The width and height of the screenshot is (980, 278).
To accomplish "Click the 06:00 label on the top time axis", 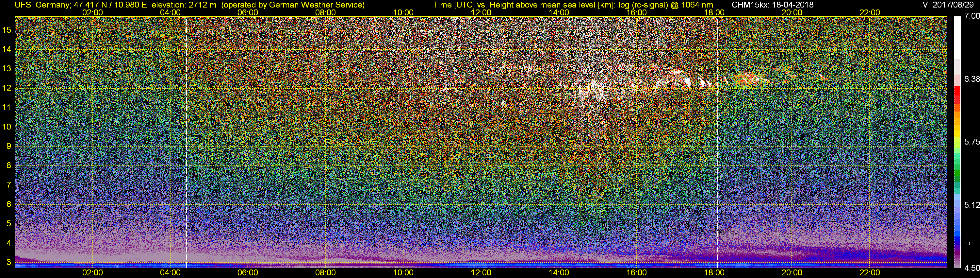I will pyautogui.click(x=248, y=12).
